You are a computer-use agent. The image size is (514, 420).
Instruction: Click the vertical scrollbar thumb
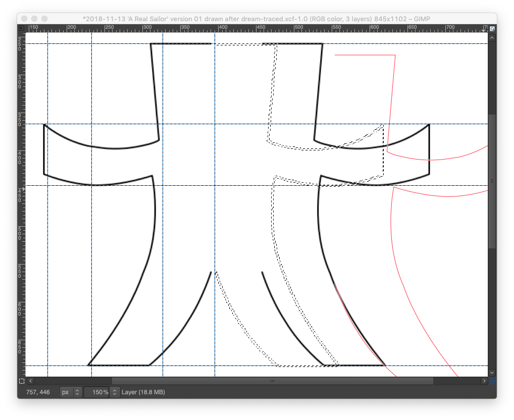click(x=492, y=181)
